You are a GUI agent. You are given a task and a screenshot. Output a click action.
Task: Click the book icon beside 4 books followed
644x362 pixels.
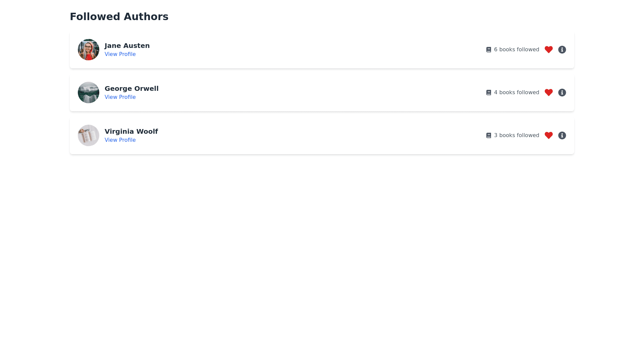click(488, 93)
